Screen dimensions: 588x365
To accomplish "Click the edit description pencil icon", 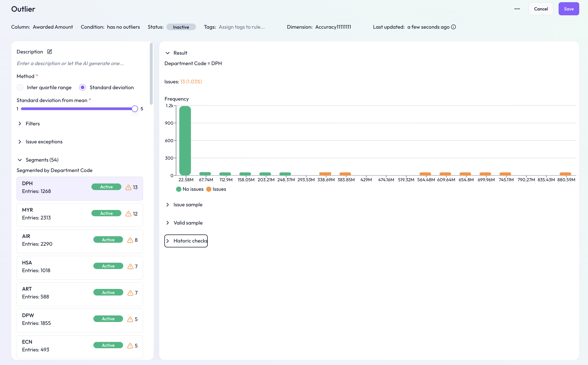I will pos(50,52).
